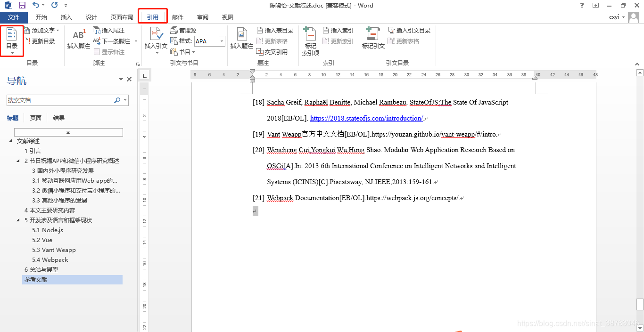Image resolution: width=644 pixels, height=332 pixels.
Task: Click right indent marker on horizontal ruler
Action: click(535, 77)
